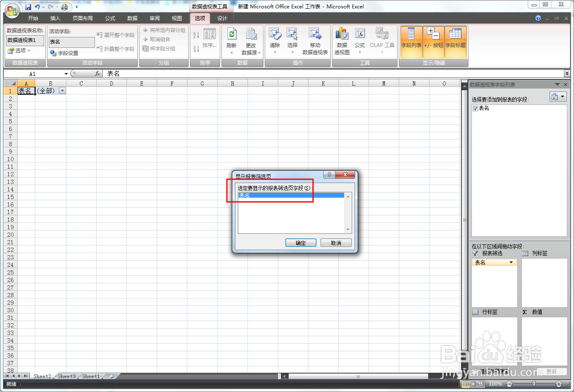The image size is (574, 392).
Task: Select 表名 in the filter page field list
Action: [291, 195]
